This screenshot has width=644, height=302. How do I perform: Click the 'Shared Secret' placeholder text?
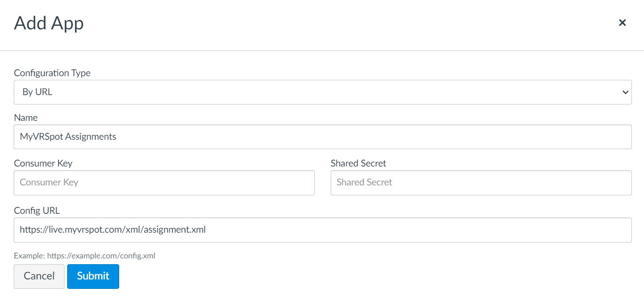[x=364, y=183]
